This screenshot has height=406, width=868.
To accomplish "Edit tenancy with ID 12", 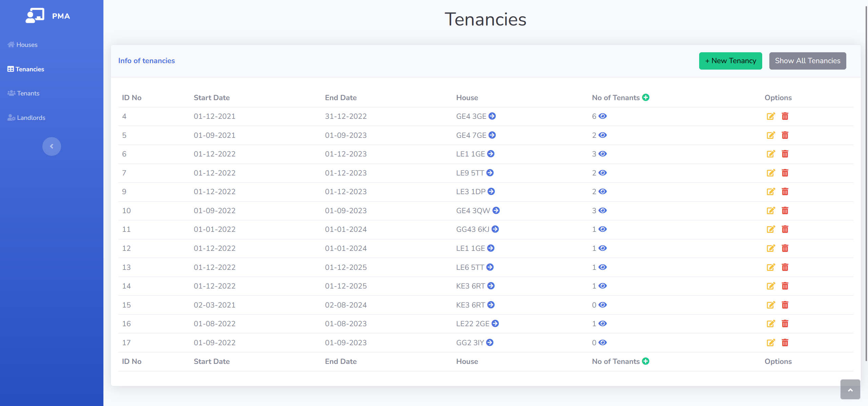I will 771,248.
